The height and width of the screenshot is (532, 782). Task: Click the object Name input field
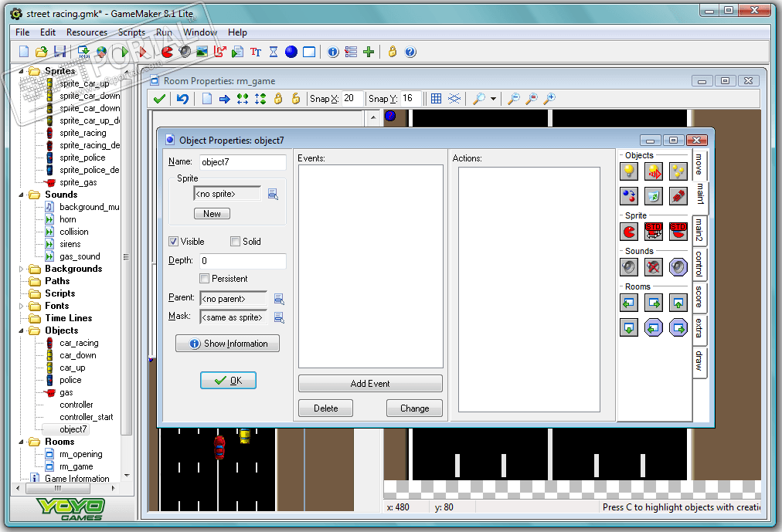(243, 162)
